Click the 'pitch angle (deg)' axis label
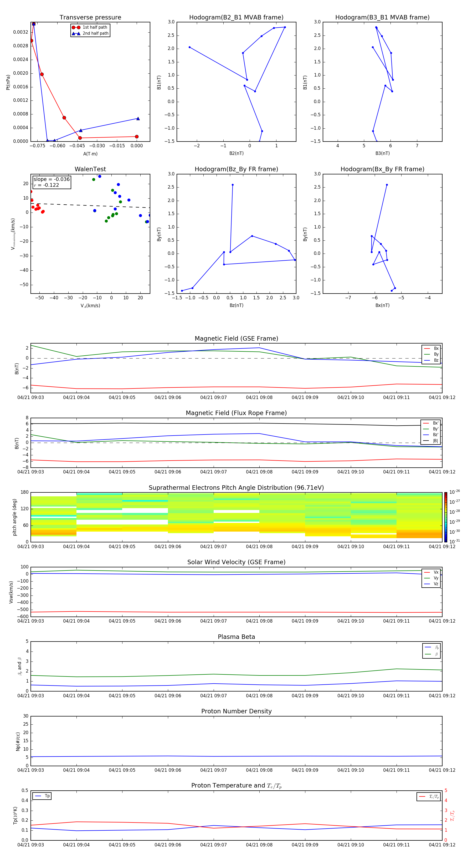Viewport: 473px width, 868px height. (14, 517)
